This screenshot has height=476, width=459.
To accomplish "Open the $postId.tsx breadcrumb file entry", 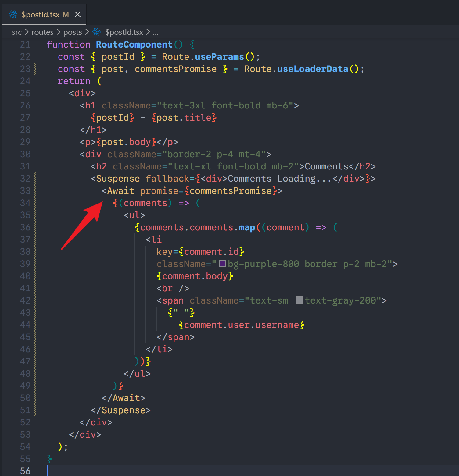I will 124,32.
